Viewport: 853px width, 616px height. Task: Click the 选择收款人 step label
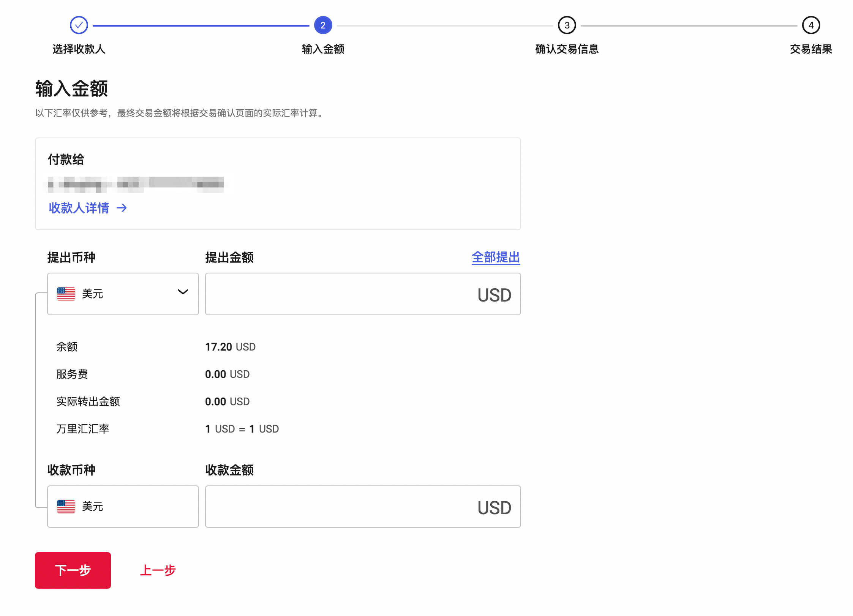pos(79,49)
